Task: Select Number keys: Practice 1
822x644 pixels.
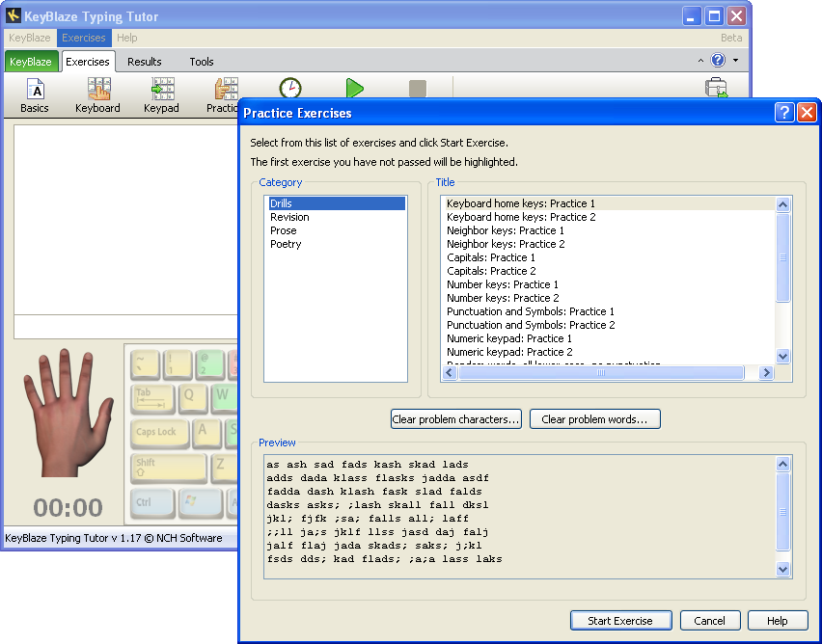Action: pyautogui.click(x=609, y=284)
